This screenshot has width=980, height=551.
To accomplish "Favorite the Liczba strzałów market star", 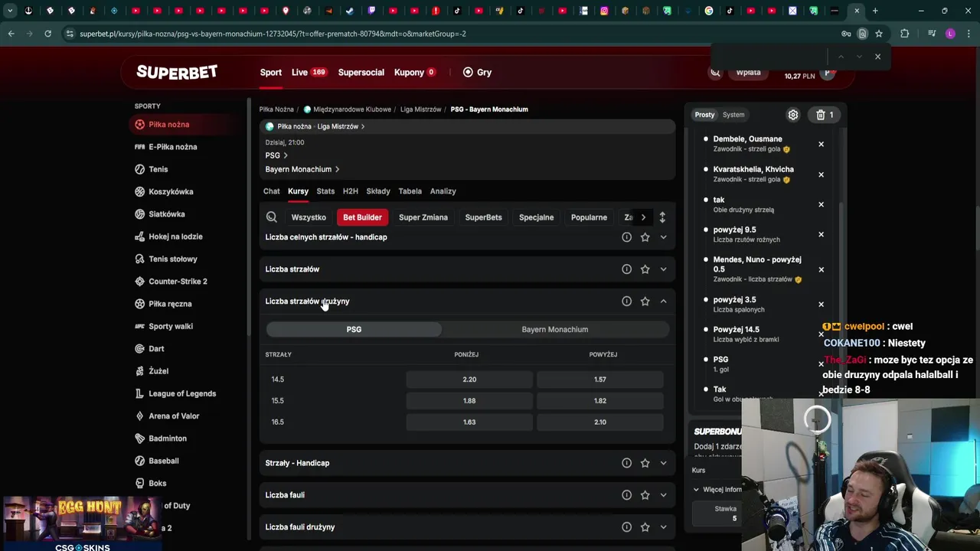I will coord(645,269).
